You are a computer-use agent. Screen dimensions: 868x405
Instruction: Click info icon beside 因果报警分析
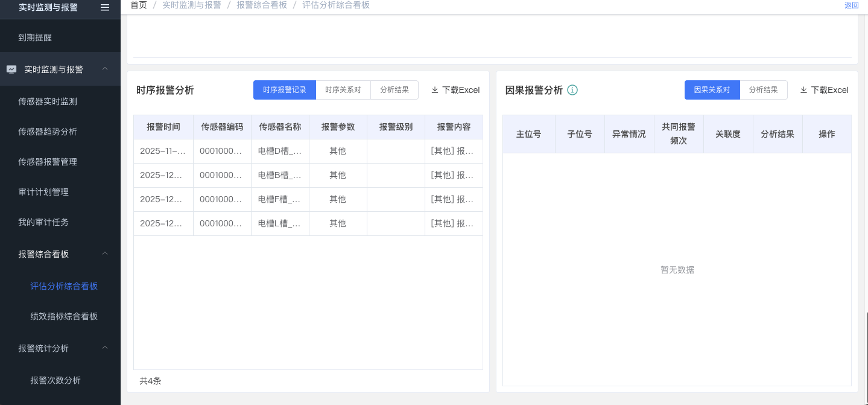[x=572, y=90]
